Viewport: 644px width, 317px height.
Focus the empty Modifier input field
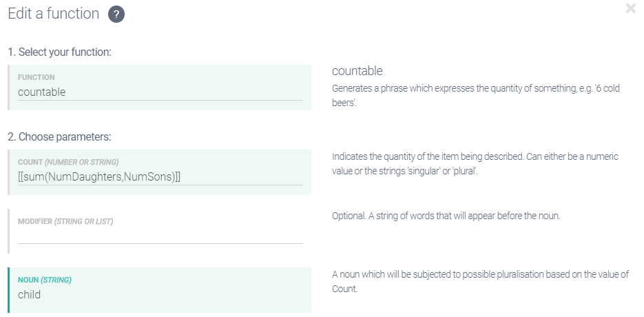[x=160, y=236]
